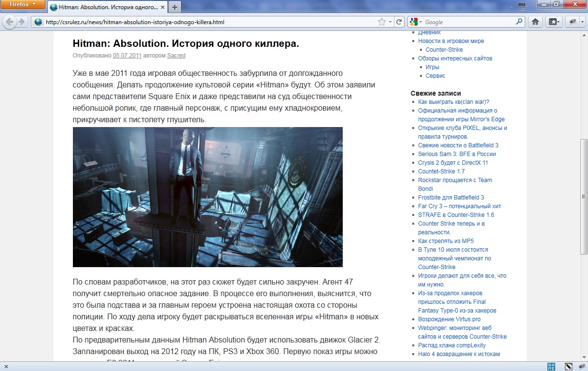Open the Webpinger monitoring post link

tap(462, 332)
